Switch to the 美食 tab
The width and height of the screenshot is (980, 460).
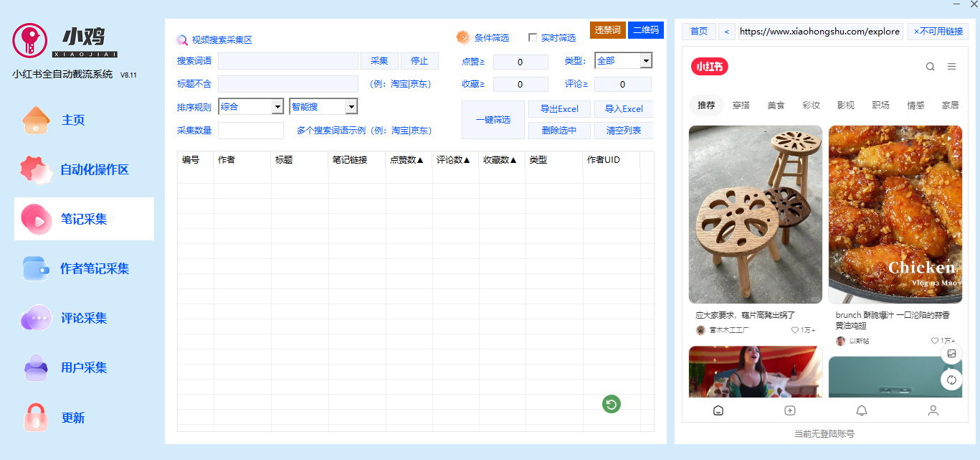[x=776, y=104]
